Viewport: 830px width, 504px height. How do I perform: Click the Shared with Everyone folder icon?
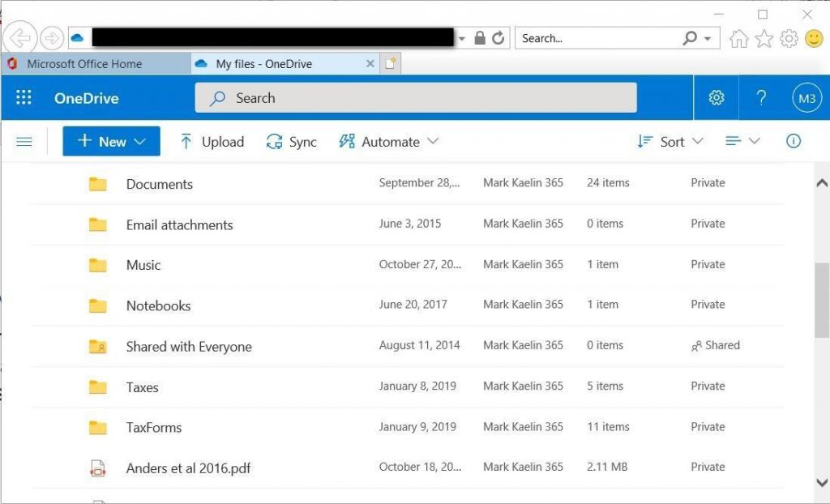(98, 347)
